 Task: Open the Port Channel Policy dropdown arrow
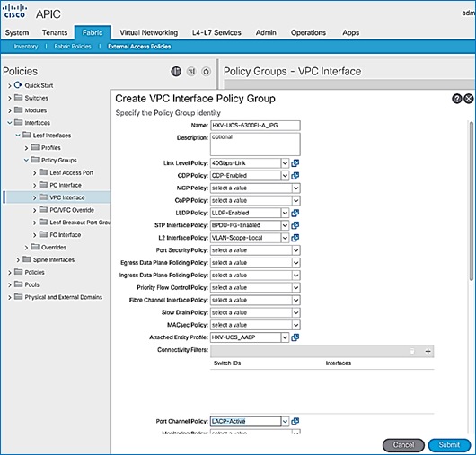pyautogui.click(x=285, y=421)
